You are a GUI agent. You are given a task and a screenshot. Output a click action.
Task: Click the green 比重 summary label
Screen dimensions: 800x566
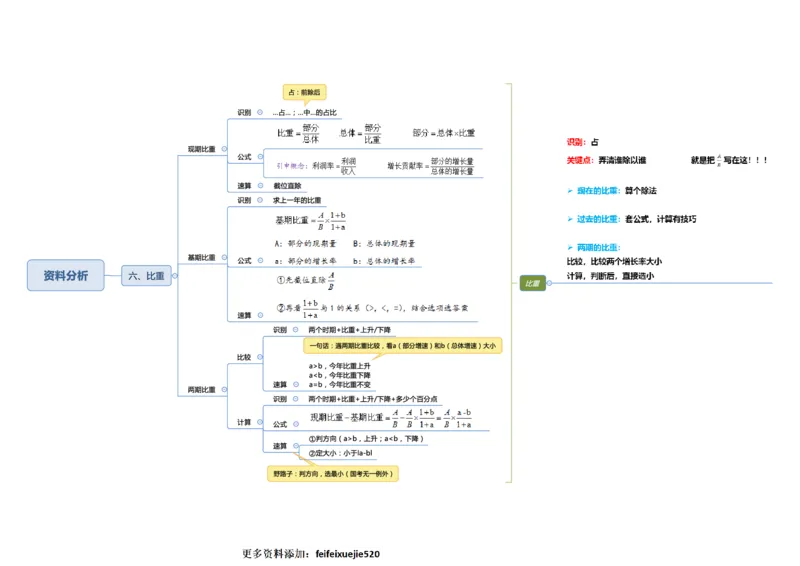[x=532, y=283]
